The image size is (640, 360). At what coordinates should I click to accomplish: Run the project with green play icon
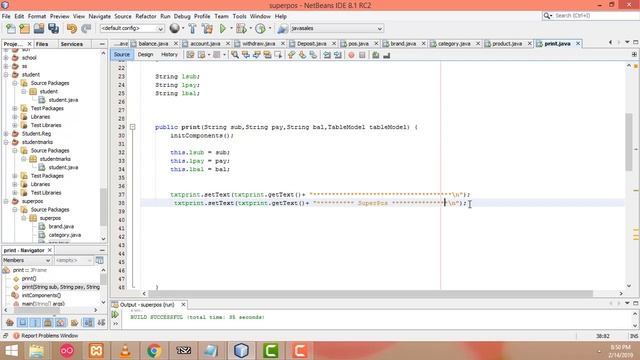[x=222, y=29]
